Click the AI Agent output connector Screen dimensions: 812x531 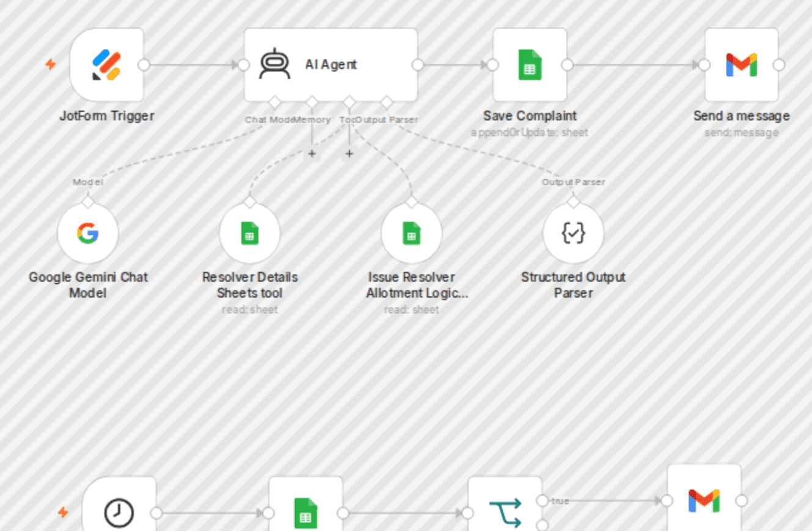pos(418,65)
